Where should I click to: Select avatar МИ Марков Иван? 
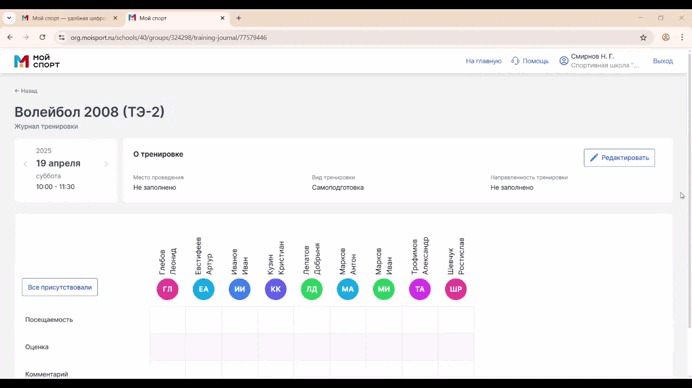(x=384, y=289)
